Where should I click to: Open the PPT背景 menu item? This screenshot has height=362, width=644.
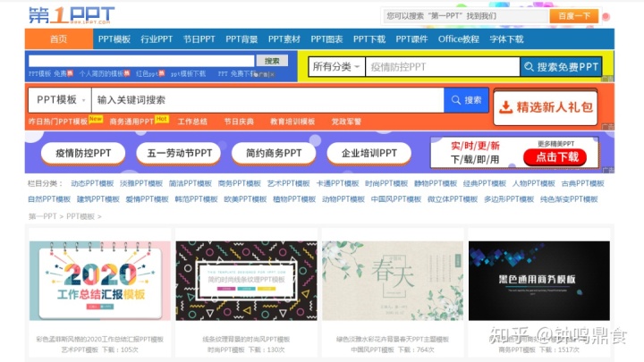pyautogui.click(x=241, y=39)
